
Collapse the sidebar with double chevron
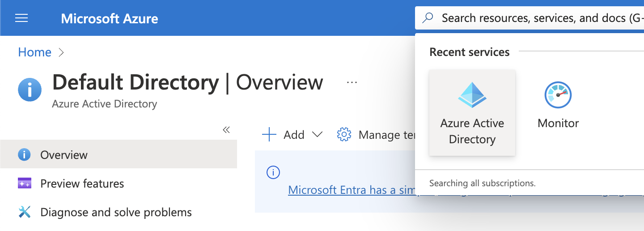pos(226,130)
